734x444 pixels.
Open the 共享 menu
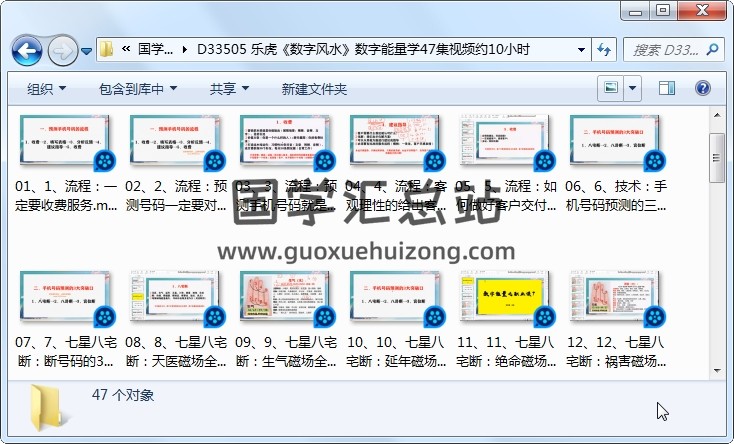[x=229, y=89]
